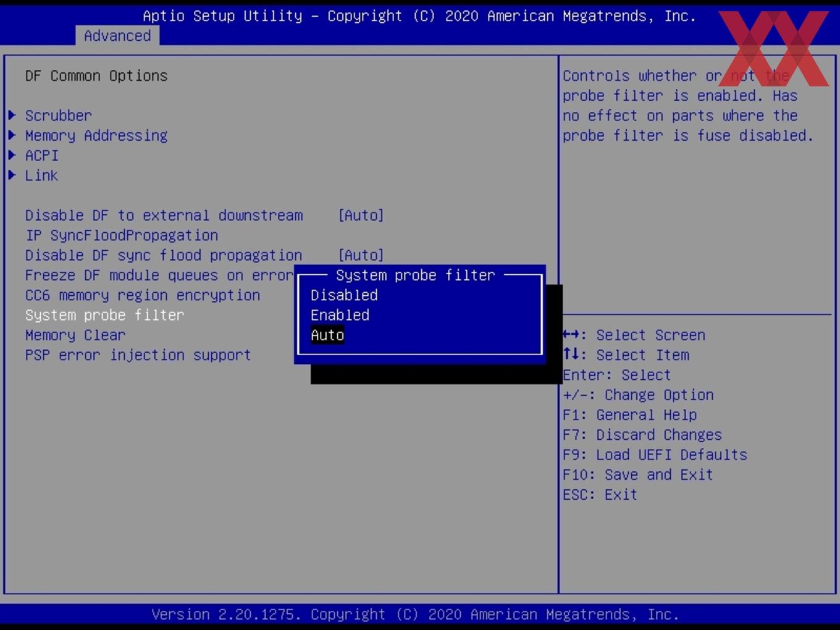Click the probe filter help description text

tap(688, 106)
